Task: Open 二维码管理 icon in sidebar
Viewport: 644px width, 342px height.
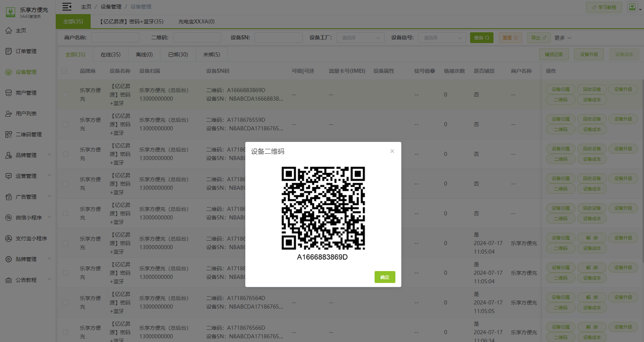Action: point(9,134)
